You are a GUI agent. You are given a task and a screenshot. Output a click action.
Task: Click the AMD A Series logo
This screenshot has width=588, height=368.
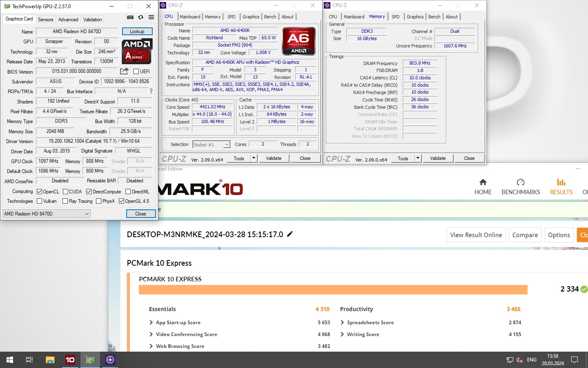coord(137,51)
